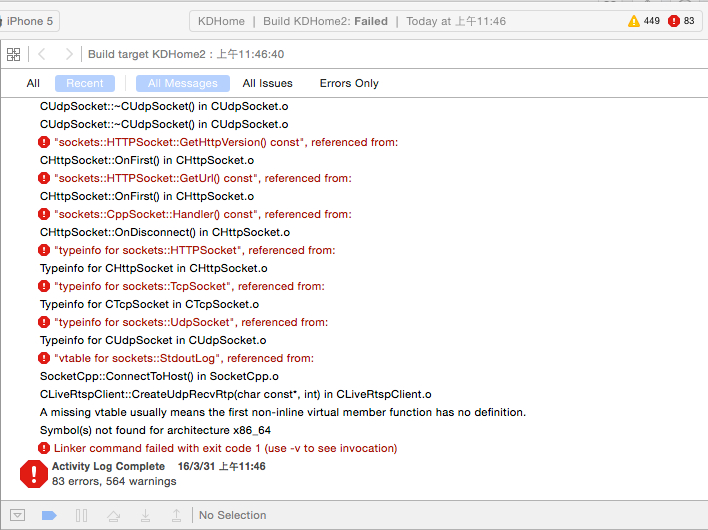Toggle the blue breakpoints button

49,515
